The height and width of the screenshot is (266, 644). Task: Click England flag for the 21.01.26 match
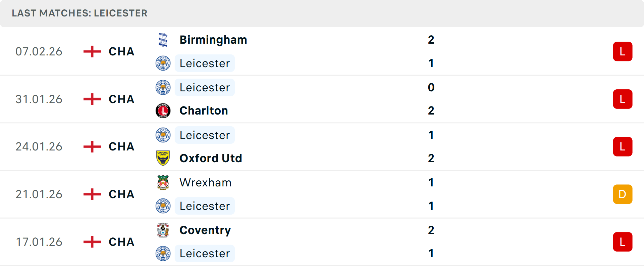[x=92, y=194]
